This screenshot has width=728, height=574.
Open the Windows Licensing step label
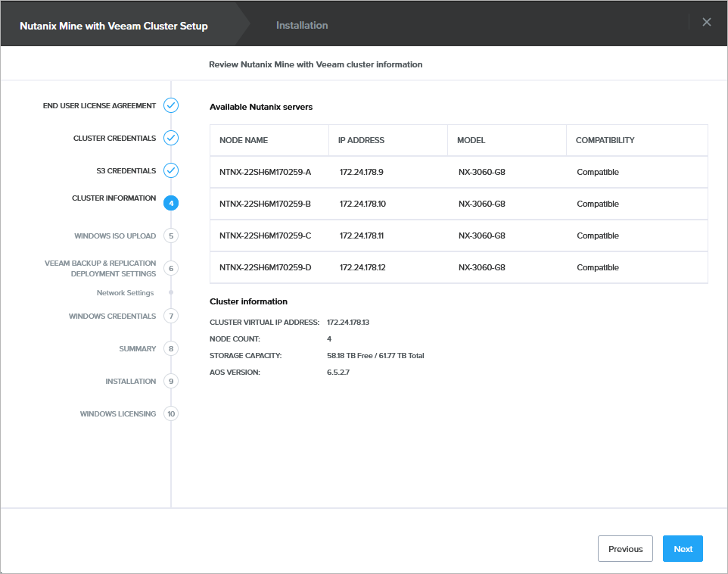[118, 413]
